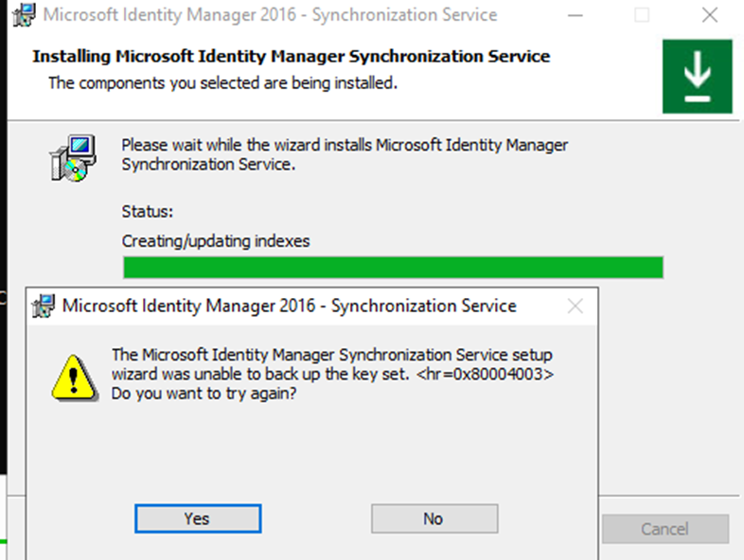This screenshot has height=560, width=744.
Task: Click the yellow warning triangle icon
Action: 75,377
